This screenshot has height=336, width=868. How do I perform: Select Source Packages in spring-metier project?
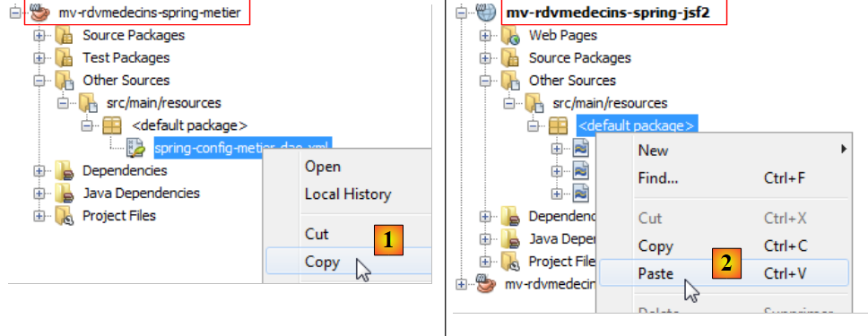(134, 35)
